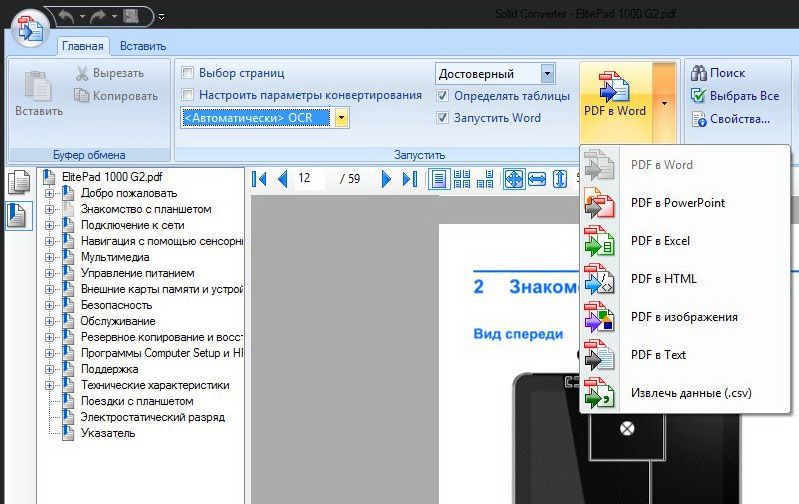
Task: Select single page view icon
Action: (439, 179)
